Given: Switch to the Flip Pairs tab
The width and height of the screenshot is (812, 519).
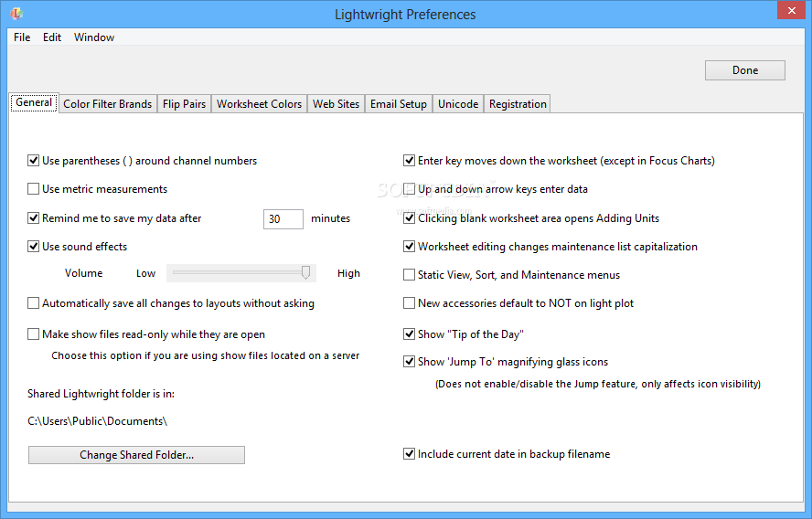Looking at the screenshot, I should (184, 104).
